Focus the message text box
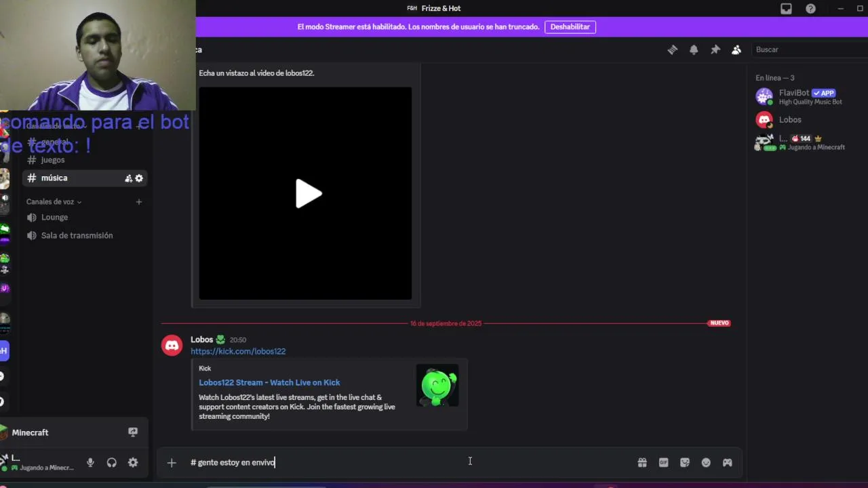The width and height of the screenshot is (868, 488). point(407,462)
